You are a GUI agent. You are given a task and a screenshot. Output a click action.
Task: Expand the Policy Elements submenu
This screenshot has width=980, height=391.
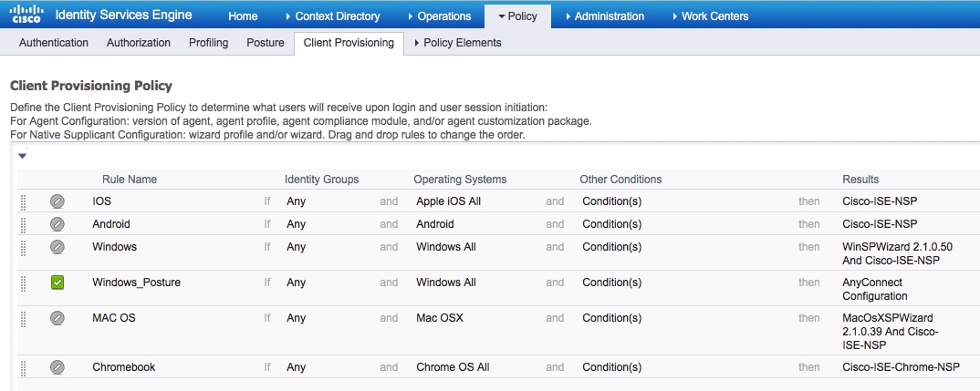(457, 43)
